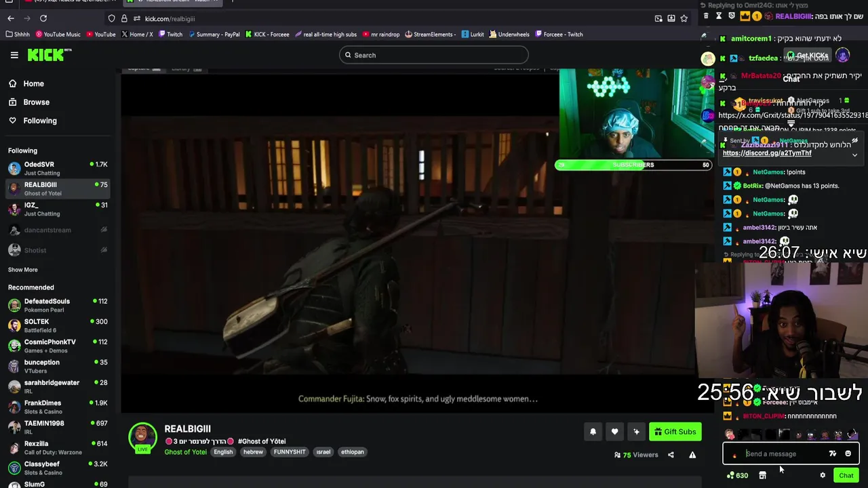Select the ethiopan tag
The height and width of the screenshot is (488, 868).
[x=353, y=452]
